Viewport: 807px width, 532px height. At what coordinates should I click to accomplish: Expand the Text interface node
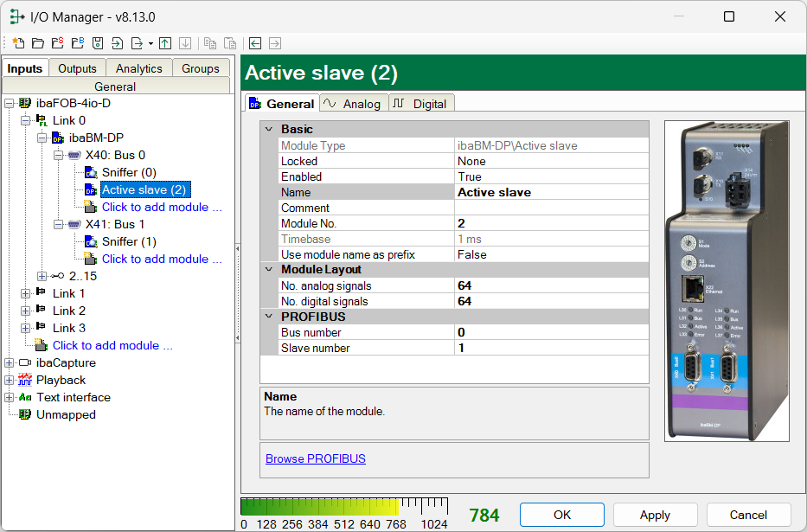pyautogui.click(x=9, y=398)
